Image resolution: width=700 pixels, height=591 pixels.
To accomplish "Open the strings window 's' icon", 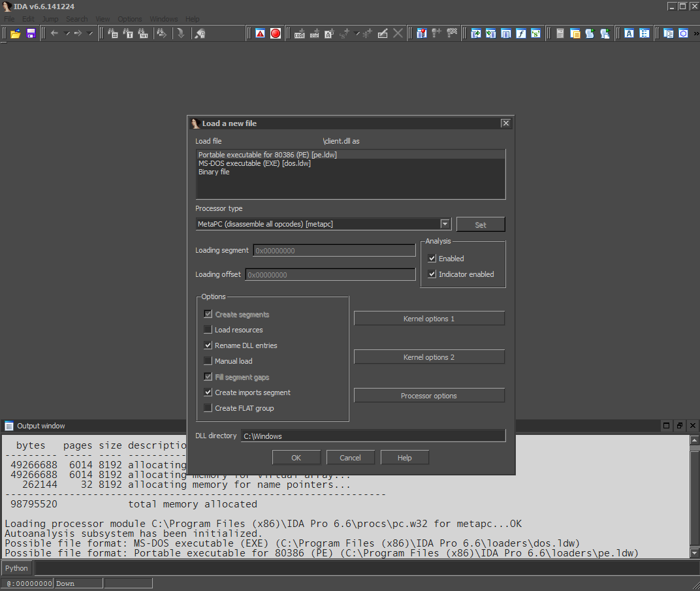I will click(536, 33).
